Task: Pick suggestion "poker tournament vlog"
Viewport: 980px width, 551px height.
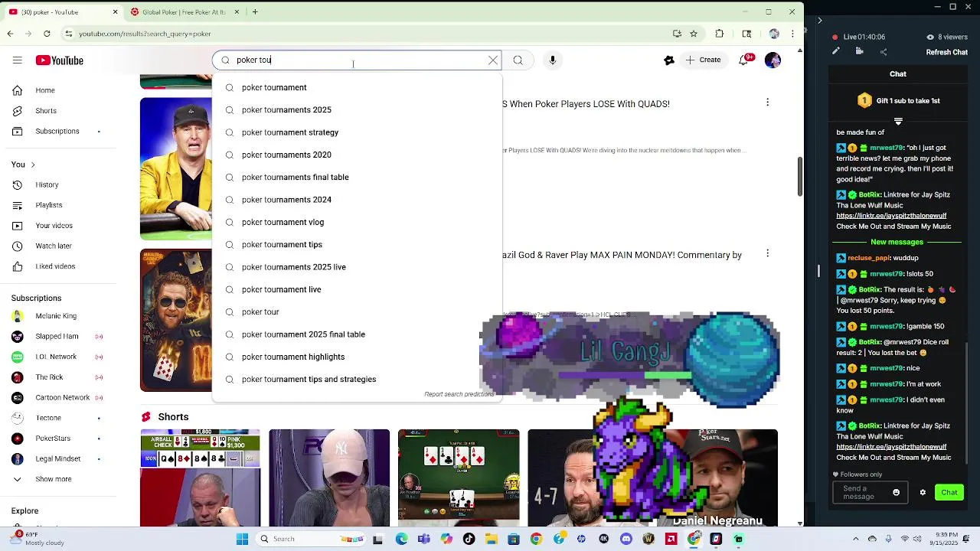Action: click(357, 222)
